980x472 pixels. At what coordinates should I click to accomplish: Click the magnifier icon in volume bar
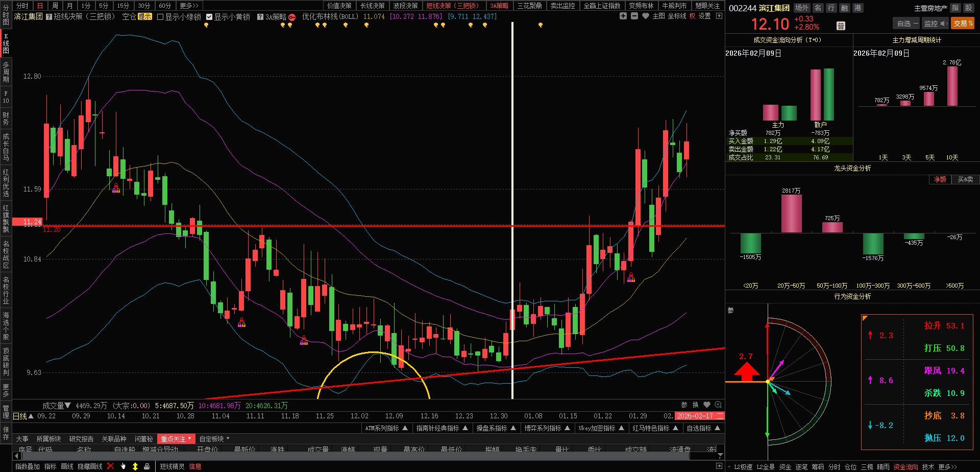[x=718, y=405]
